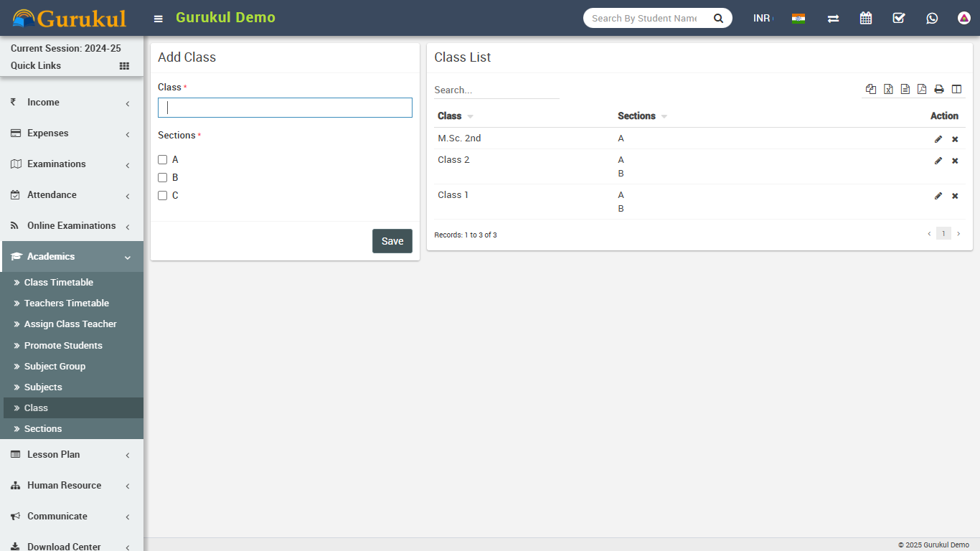980x551 pixels.
Task: Click the Class name input field
Action: click(x=285, y=108)
